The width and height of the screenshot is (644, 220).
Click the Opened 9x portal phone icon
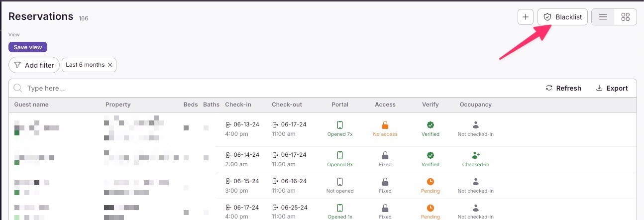click(x=340, y=156)
